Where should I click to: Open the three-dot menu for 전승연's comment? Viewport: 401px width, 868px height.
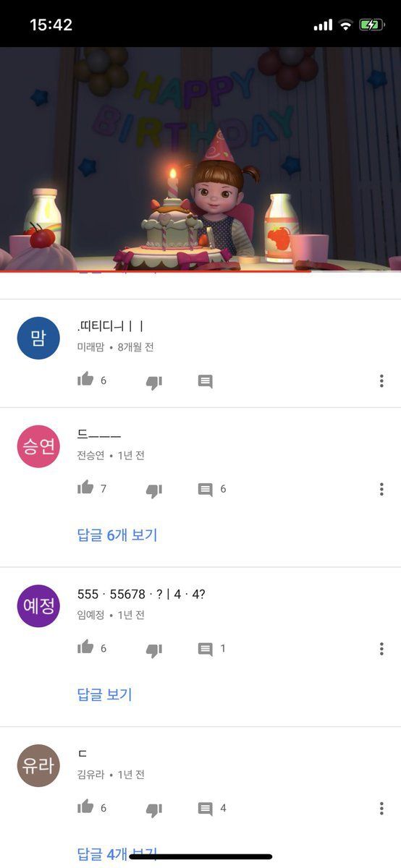point(381,490)
